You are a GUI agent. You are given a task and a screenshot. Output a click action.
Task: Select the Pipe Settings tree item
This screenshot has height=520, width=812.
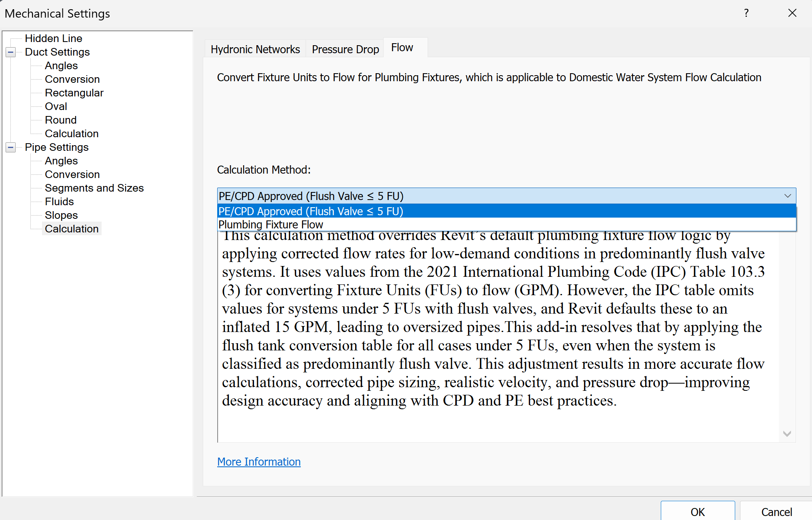point(56,147)
